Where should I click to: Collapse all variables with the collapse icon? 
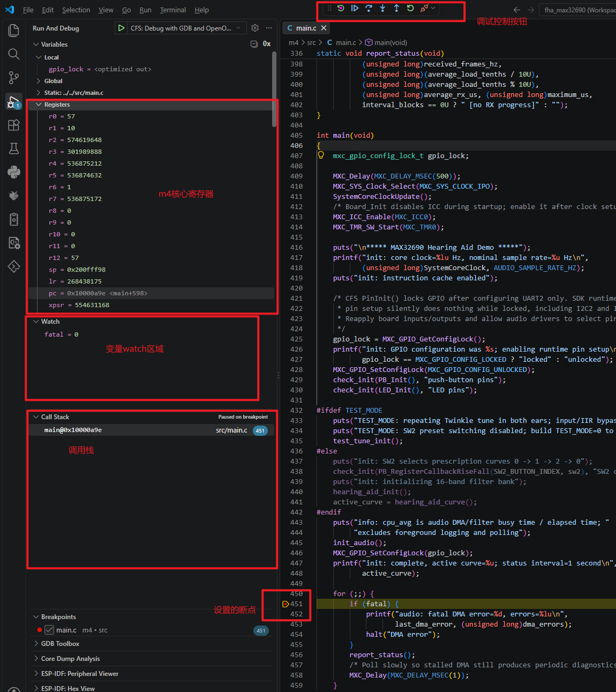point(254,44)
